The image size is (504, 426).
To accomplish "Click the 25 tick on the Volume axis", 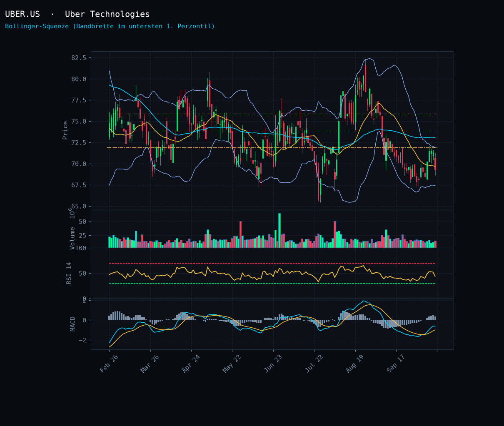I will (x=82, y=236).
